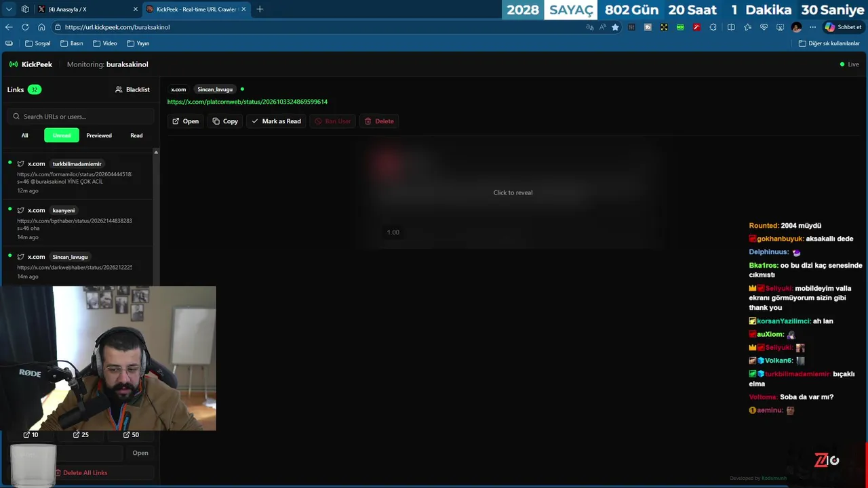Select the Read filter tab
This screenshot has height=488, width=868.
pyautogui.click(x=136, y=136)
